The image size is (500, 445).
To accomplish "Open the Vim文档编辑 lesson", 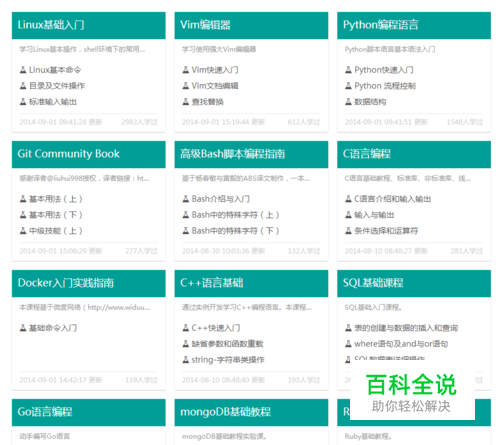I will [x=215, y=86].
